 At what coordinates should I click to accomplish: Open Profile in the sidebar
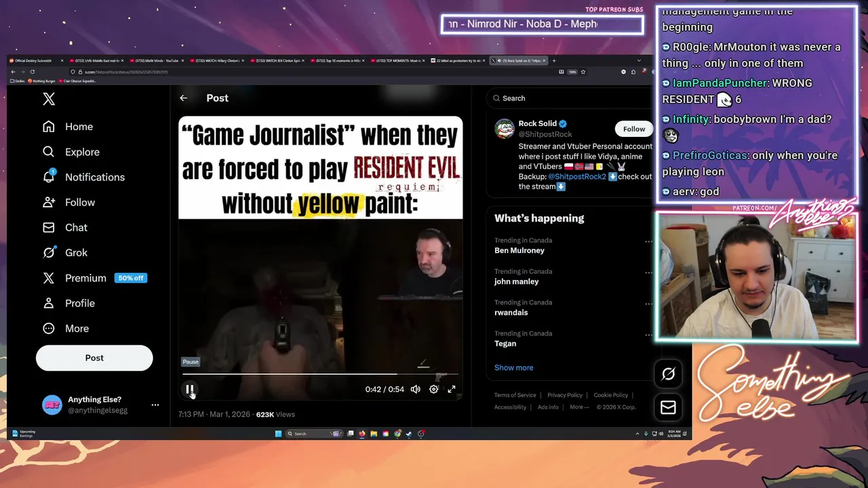pyautogui.click(x=68, y=303)
